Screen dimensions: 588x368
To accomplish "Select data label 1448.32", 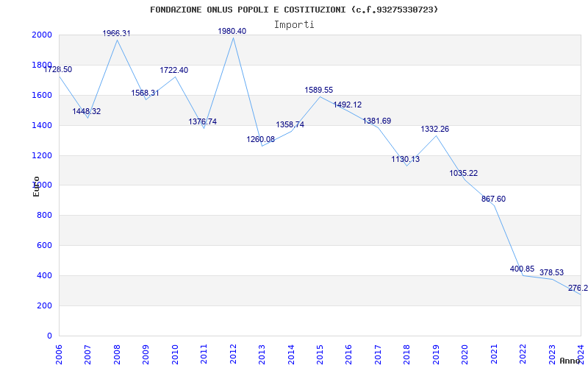I will tap(87, 112).
